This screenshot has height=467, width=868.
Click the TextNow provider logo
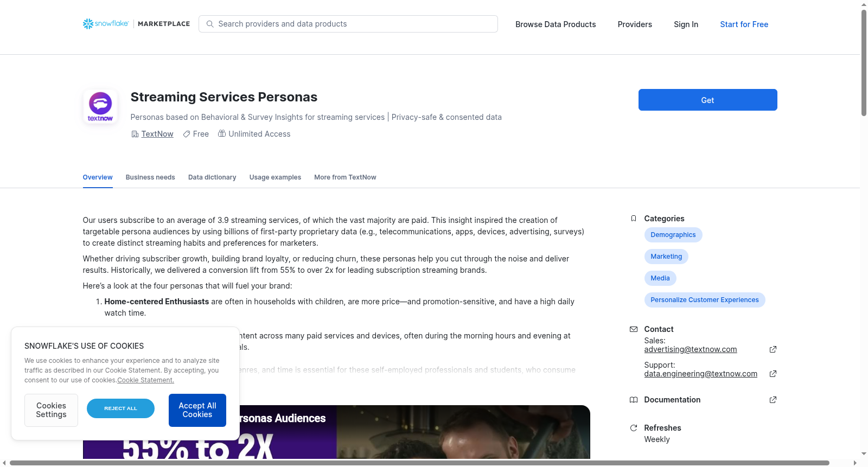(x=100, y=106)
